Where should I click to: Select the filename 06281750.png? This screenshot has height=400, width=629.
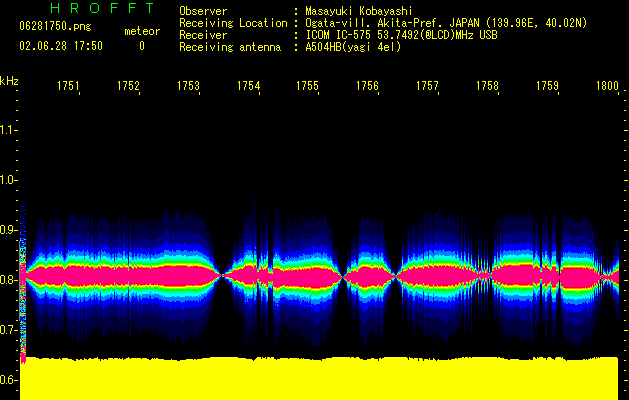coord(55,27)
